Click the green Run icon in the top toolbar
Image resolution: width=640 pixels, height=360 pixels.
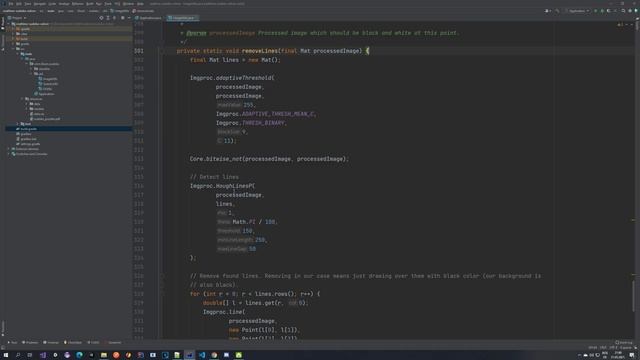tap(596, 11)
